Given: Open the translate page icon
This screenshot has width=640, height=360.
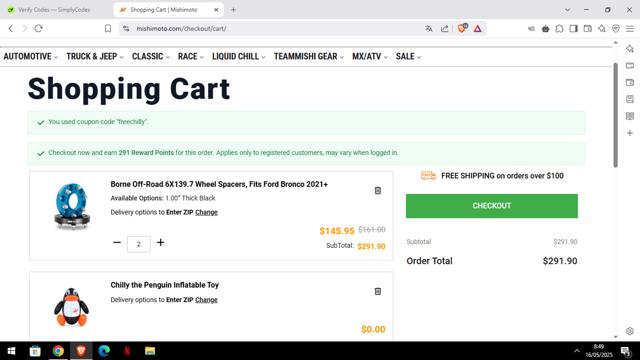Looking at the screenshot, I should coord(429,29).
